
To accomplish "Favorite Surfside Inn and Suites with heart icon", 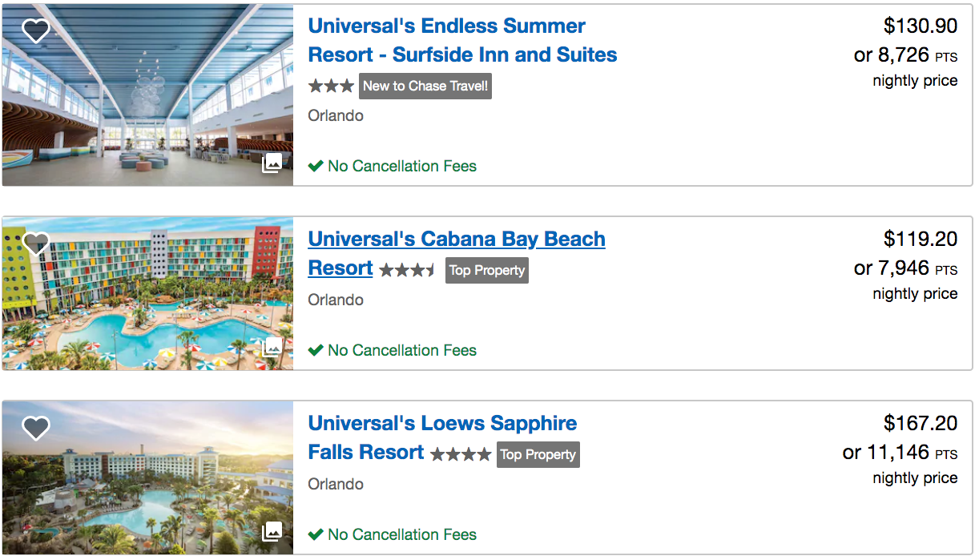I will click(x=35, y=30).
